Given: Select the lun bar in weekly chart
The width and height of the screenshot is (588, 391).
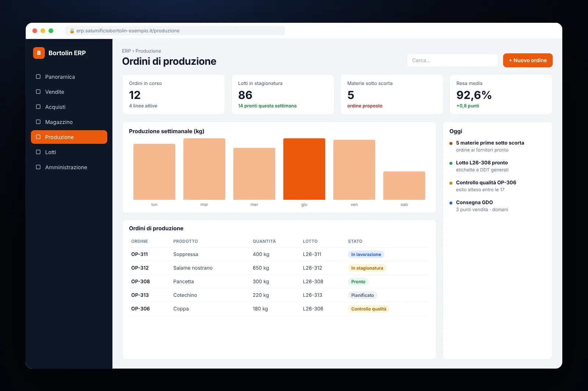Looking at the screenshot, I should click(154, 172).
